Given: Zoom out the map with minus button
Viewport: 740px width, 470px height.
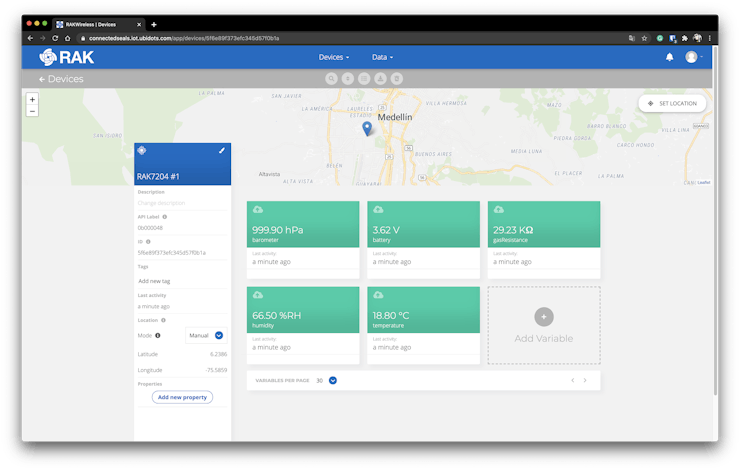Looking at the screenshot, I should coord(32,111).
